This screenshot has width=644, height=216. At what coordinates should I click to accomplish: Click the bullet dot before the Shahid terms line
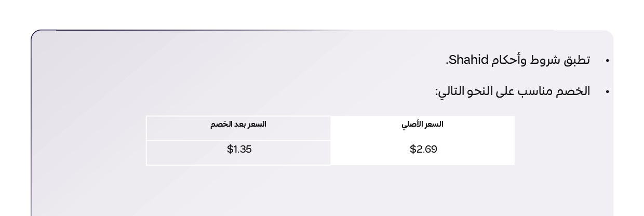tap(607, 61)
